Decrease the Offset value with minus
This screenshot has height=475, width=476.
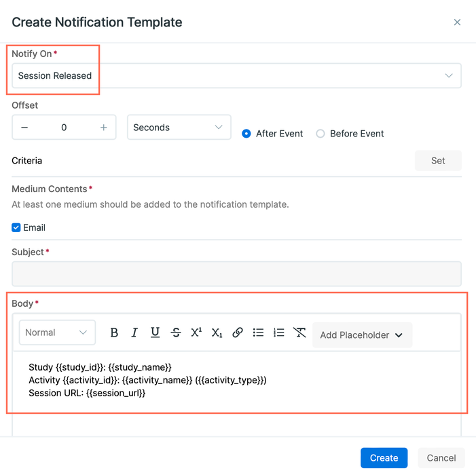point(24,128)
